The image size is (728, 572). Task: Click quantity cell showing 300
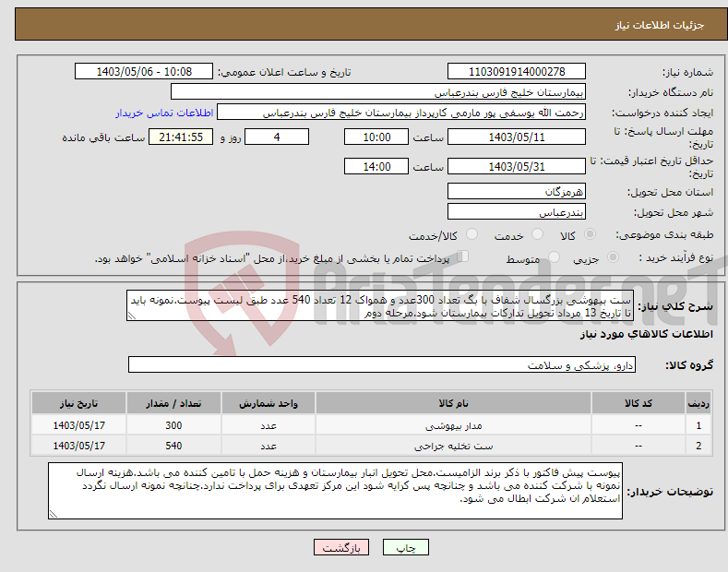pyautogui.click(x=173, y=425)
